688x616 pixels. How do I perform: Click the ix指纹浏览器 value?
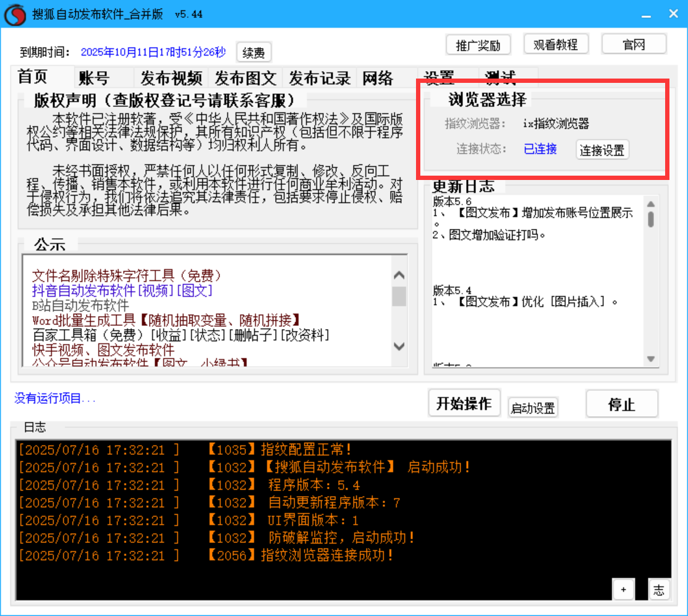click(556, 124)
